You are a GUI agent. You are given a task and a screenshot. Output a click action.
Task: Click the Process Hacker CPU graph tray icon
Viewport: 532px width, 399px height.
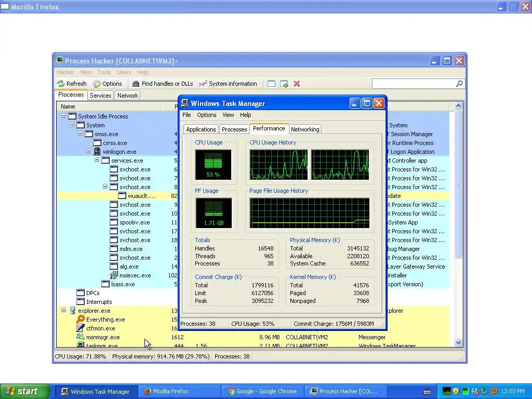pos(447,391)
